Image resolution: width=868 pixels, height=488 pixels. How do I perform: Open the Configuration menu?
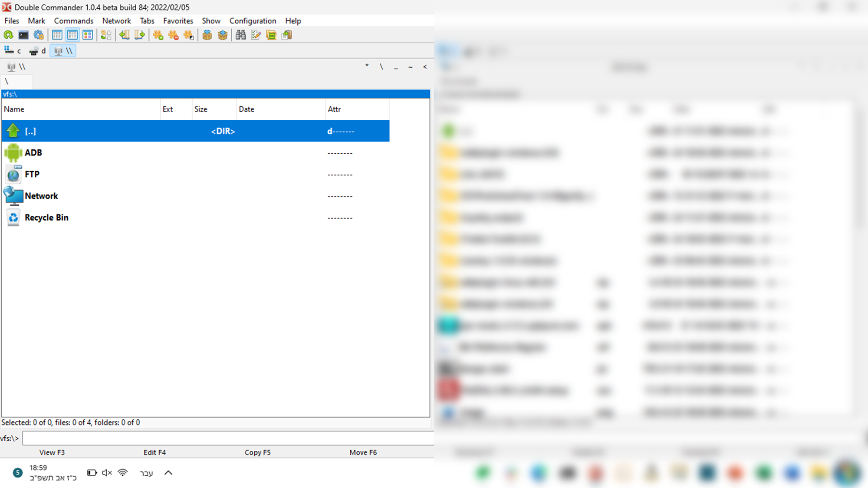click(x=253, y=21)
